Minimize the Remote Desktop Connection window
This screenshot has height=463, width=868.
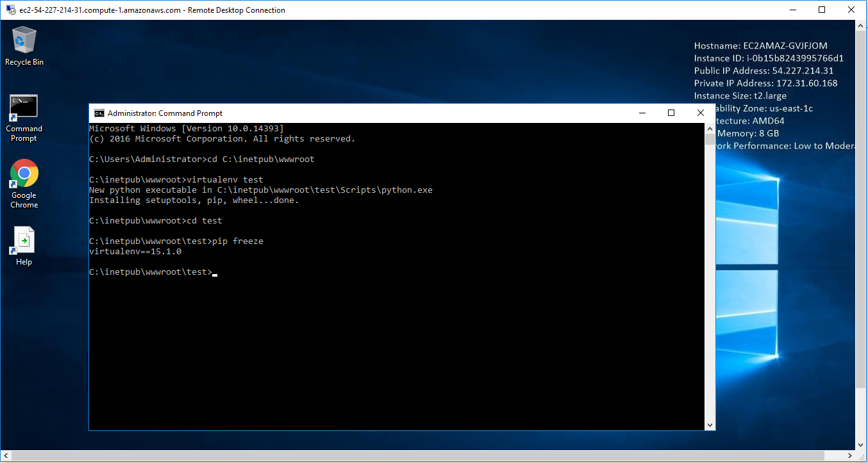point(793,10)
